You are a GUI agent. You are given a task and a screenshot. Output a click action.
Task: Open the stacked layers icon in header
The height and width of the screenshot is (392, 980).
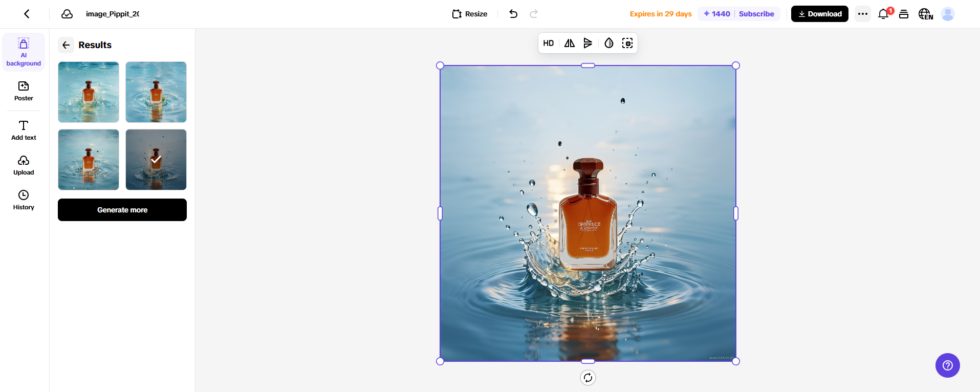pos(904,14)
